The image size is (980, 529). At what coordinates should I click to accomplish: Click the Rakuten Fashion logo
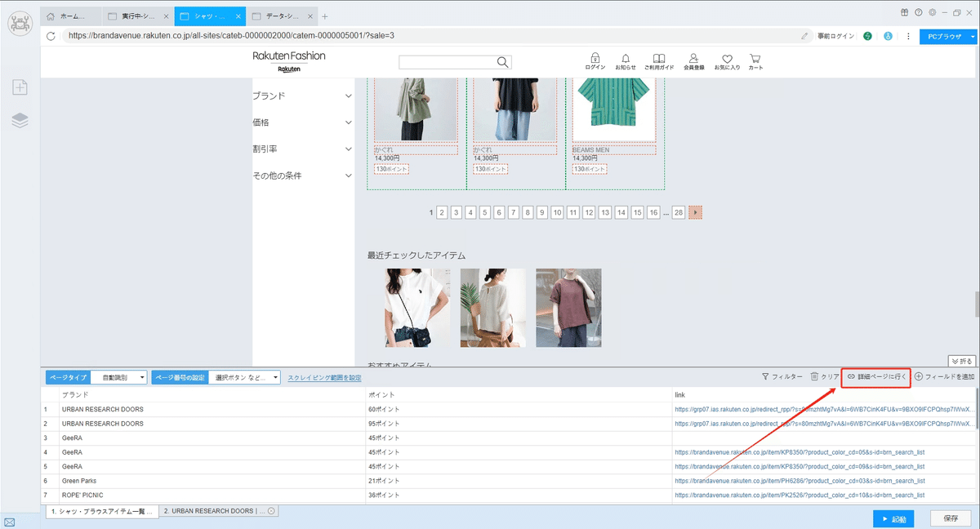pos(289,61)
